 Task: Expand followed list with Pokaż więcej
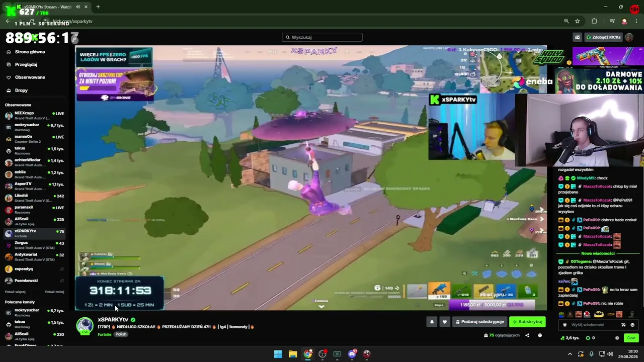click(15, 292)
